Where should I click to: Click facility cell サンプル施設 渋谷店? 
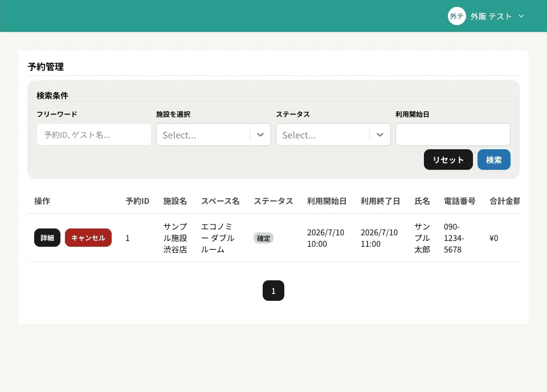(175, 238)
